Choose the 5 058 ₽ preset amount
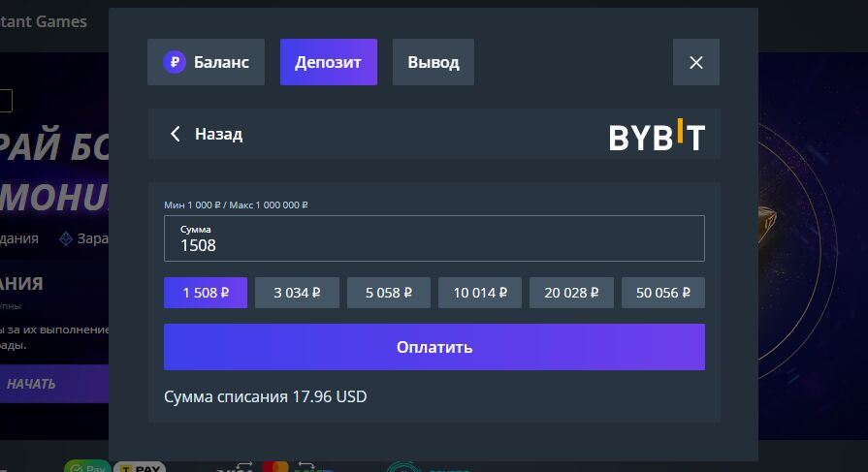This screenshot has width=868, height=472. tap(389, 293)
